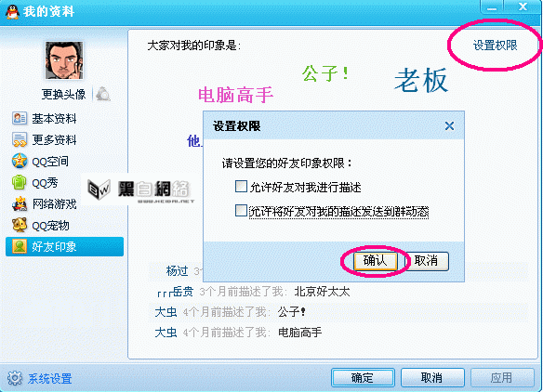543x392 pixels.
Task: Click the bottom 确定 button
Action: [x=363, y=377]
